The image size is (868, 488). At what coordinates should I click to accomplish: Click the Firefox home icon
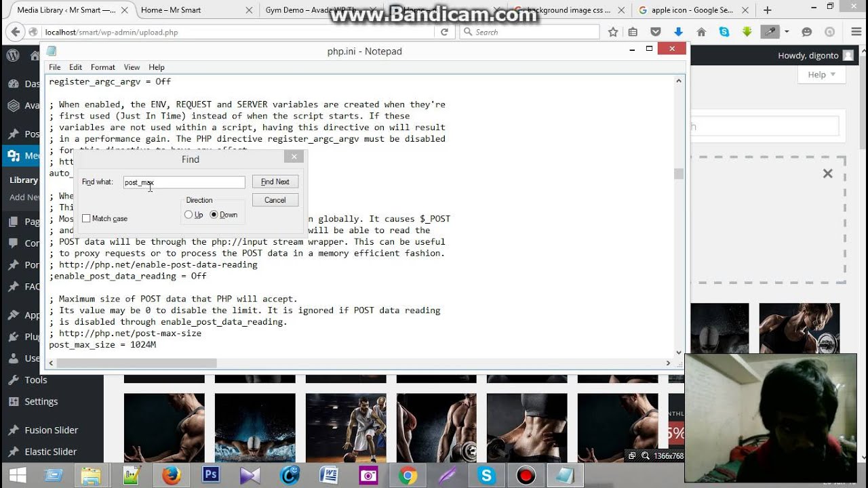701,32
